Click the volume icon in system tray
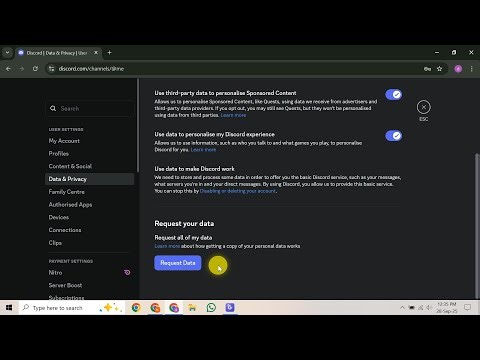Image resolution: width=480 pixels, height=360 pixels. [x=429, y=308]
